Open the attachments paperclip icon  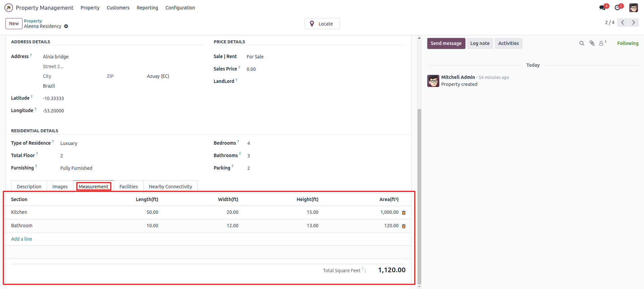592,43
